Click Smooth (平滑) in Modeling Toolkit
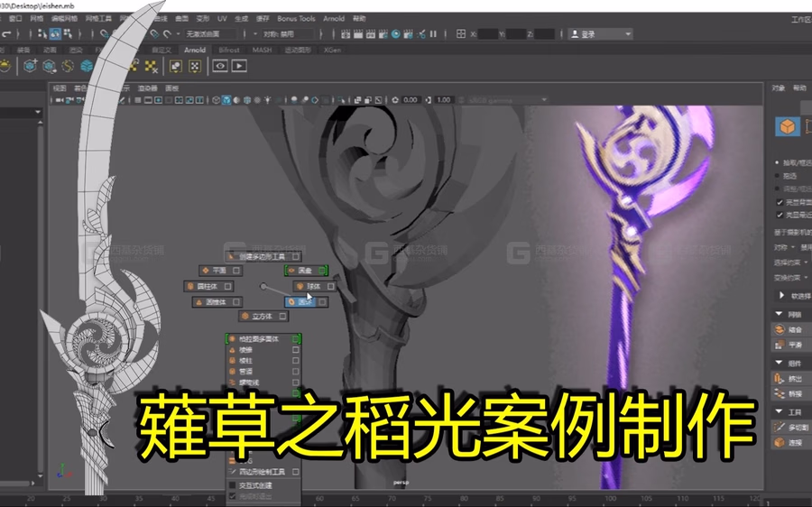The width and height of the screenshot is (812, 507). coord(789,344)
